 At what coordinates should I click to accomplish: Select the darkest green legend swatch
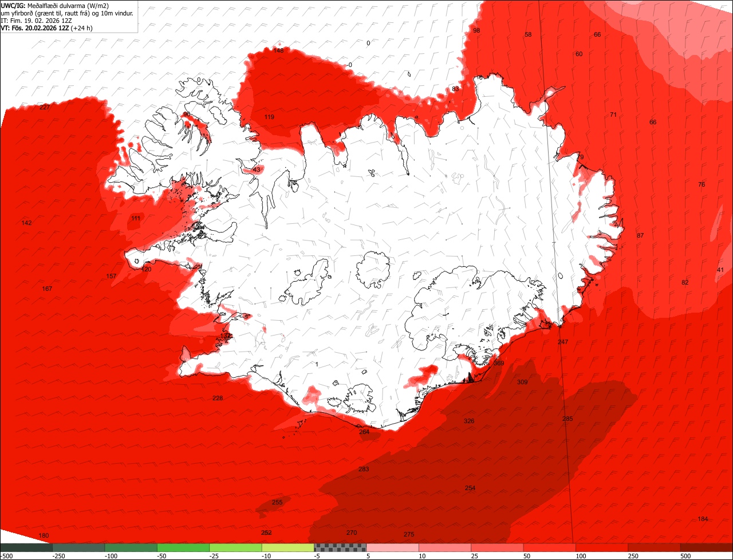(x=26, y=547)
